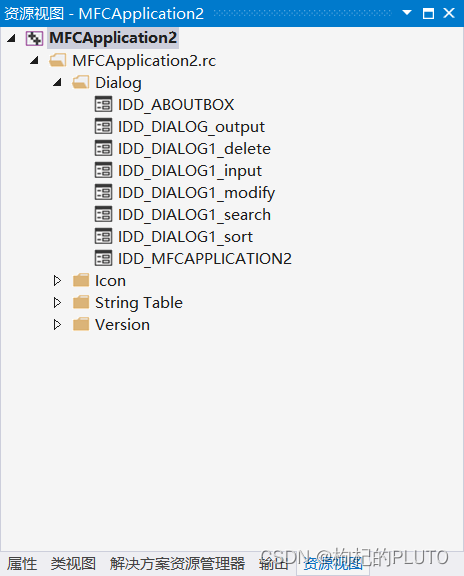
Task: Select the IDD_DIALOG1_sort item
Action: 185,237
